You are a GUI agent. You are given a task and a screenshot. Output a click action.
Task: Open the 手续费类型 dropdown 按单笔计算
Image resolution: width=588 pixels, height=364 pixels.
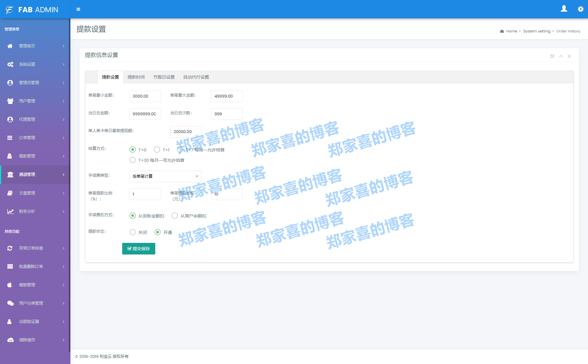[x=165, y=176]
